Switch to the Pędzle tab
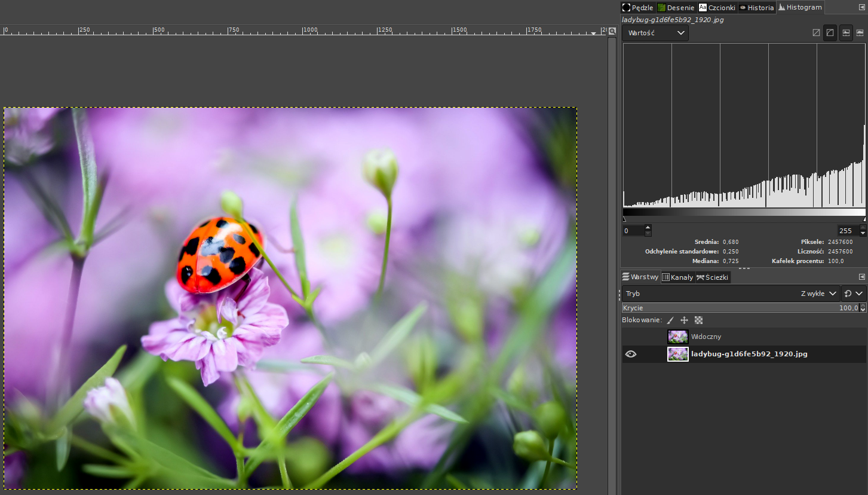 (x=638, y=8)
